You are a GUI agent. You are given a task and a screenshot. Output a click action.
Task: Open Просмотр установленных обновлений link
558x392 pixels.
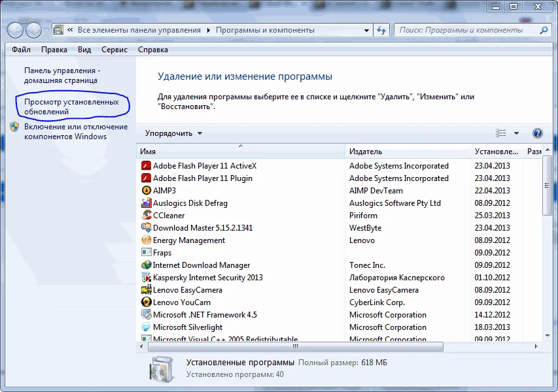coord(71,106)
